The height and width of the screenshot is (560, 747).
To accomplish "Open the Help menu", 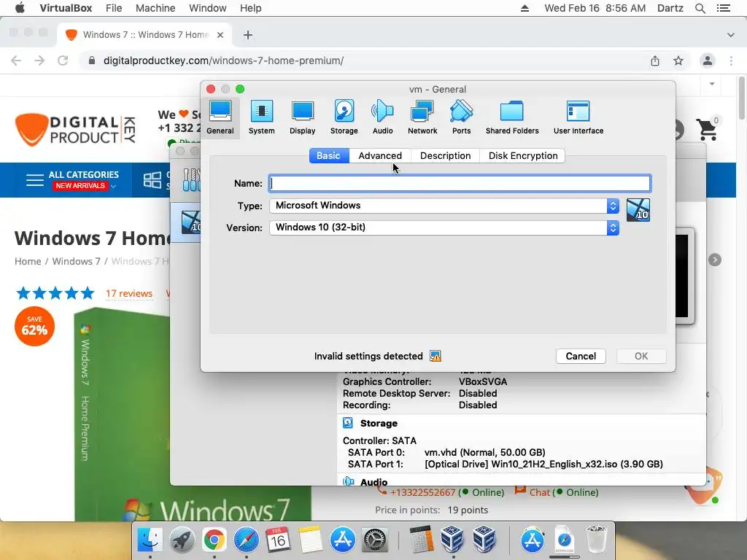I will [x=251, y=8].
